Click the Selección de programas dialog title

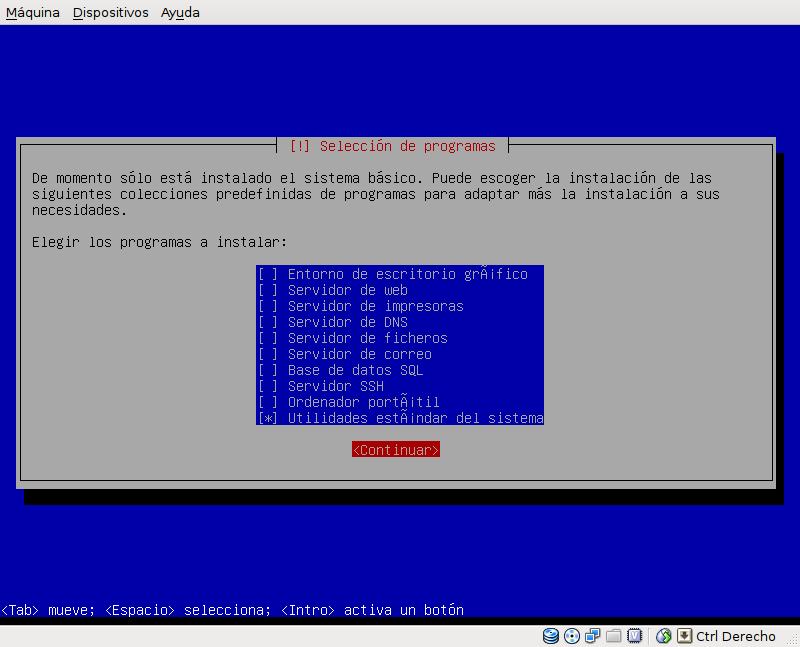(x=392, y=146)
